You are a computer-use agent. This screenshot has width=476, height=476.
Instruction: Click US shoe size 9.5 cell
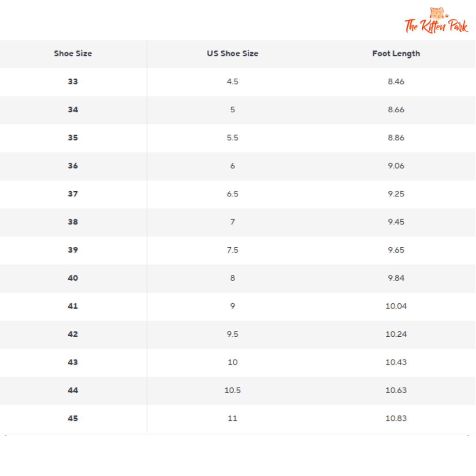click(233, 334)
